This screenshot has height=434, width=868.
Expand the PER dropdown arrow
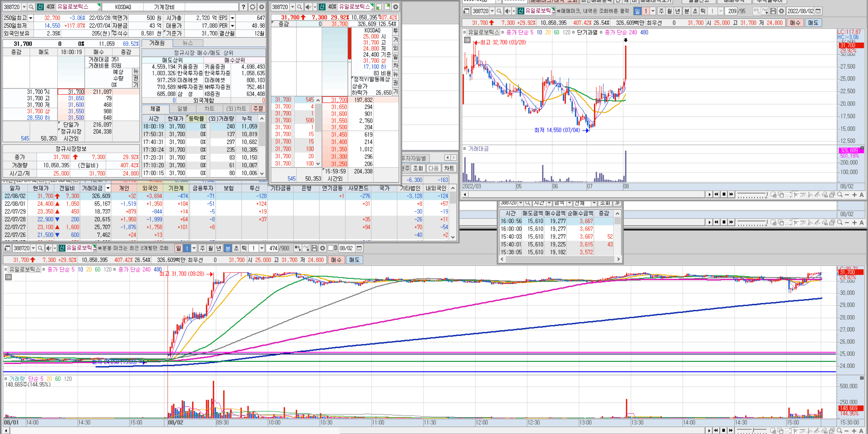click(233, 26)
